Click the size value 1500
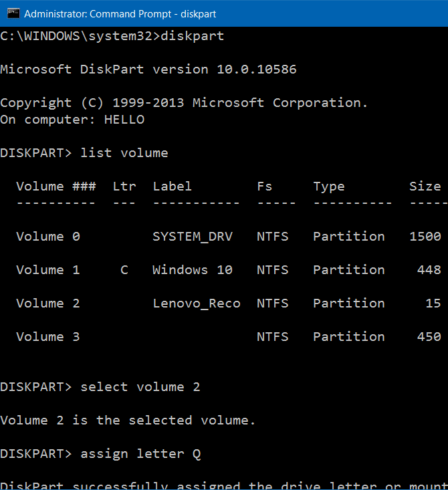 click(x=425, y=237)
